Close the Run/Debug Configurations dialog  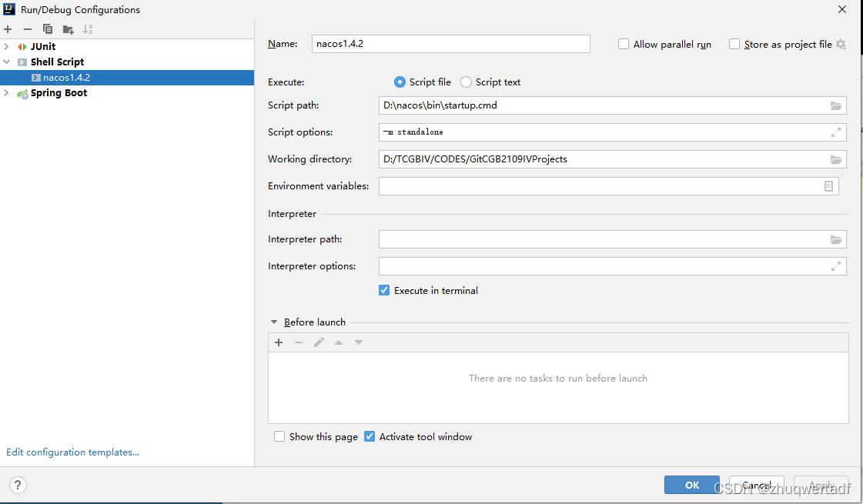[842, 9]
